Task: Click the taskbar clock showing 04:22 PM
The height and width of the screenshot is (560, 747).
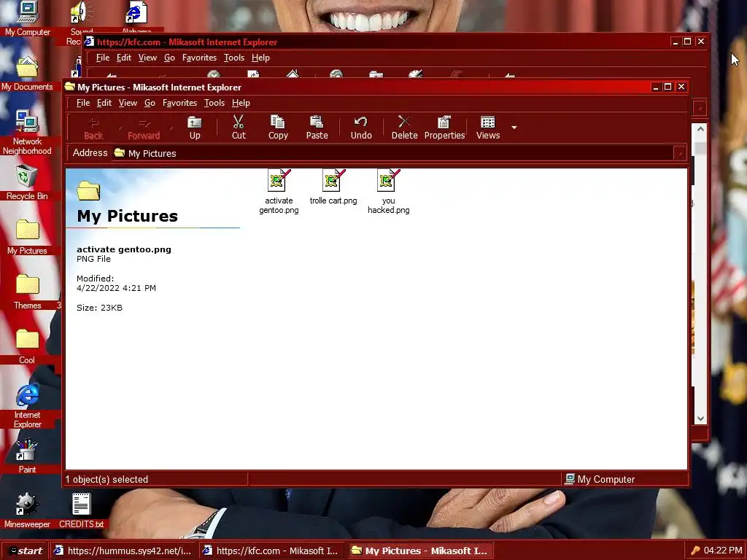Action: 723,551
